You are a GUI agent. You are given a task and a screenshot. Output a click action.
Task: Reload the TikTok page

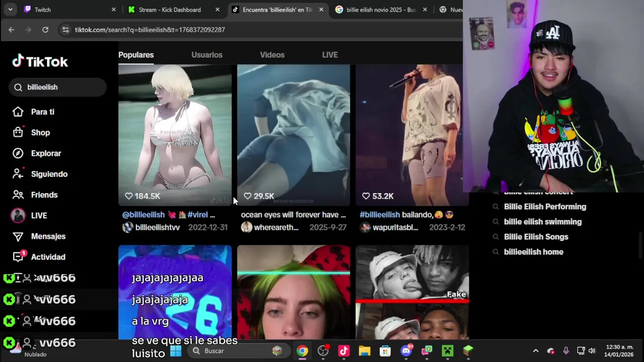[45, 30]
